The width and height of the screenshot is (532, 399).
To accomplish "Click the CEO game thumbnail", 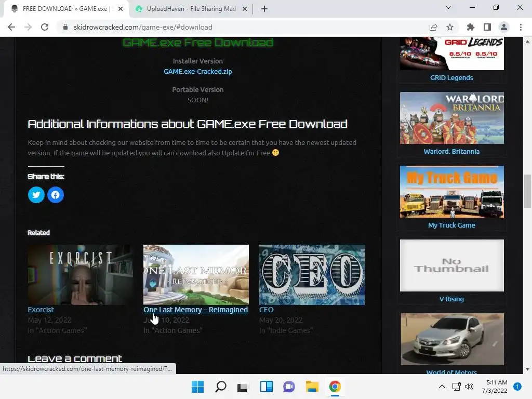I will coord(312,275).
